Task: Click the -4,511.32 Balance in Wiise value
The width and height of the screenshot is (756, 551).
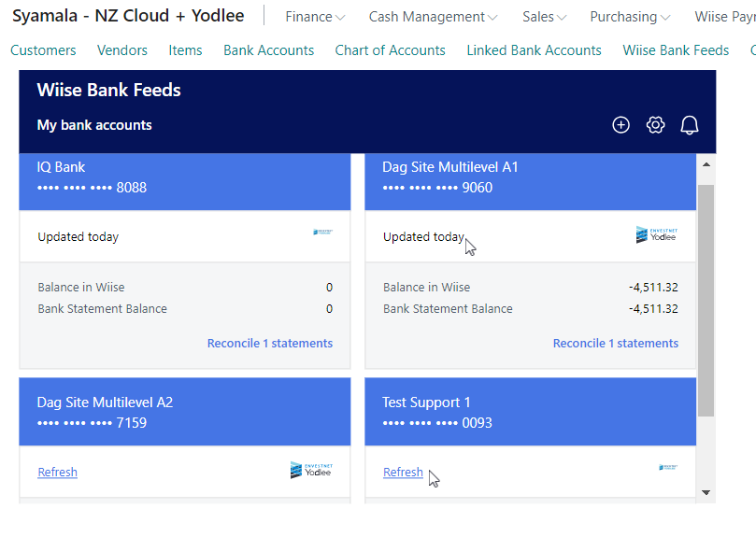Action: pyautogui.click(x=653, y=288)
